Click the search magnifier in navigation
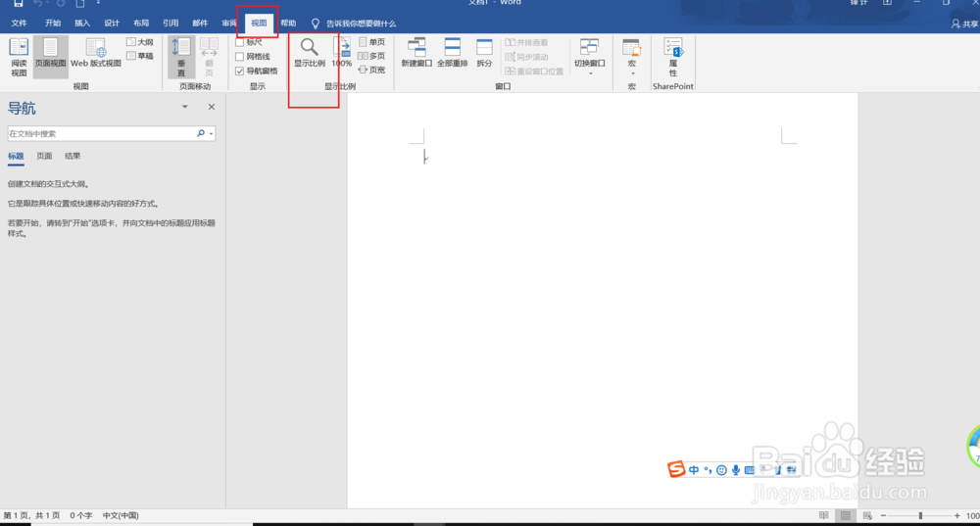The height and width of the screenshot is (526, 980). pos(201,133)
